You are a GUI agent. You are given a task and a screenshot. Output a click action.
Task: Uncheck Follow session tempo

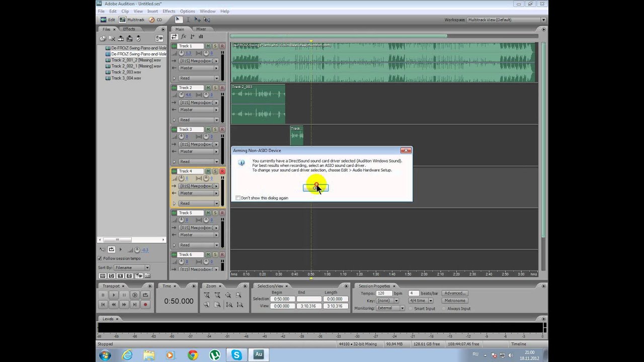pos(100,258)
